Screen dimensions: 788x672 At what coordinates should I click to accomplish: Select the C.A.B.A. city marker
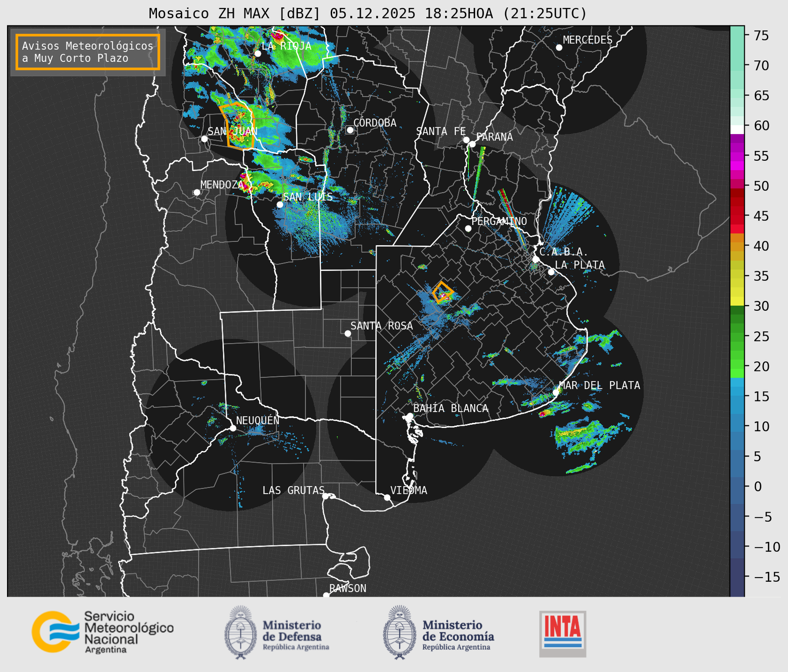pyautogui.click(x=536, y=259)
